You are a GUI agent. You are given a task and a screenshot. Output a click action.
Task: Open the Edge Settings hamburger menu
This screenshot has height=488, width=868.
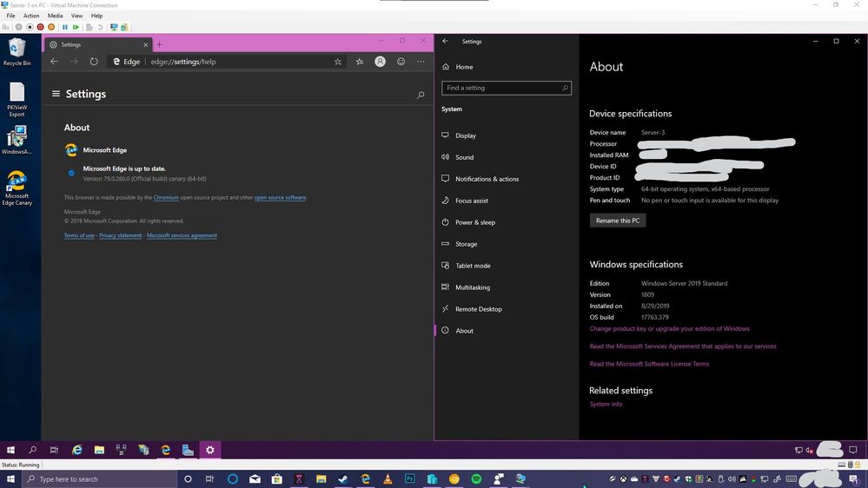[56, 94]
